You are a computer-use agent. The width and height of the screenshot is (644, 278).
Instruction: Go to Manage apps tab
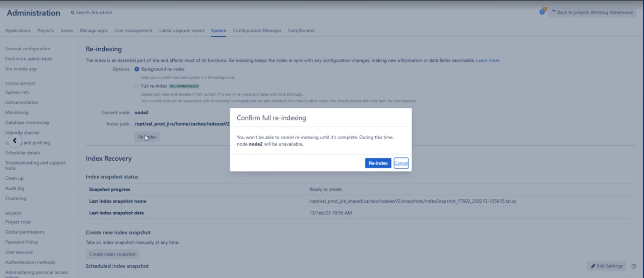tap(94, 31)
